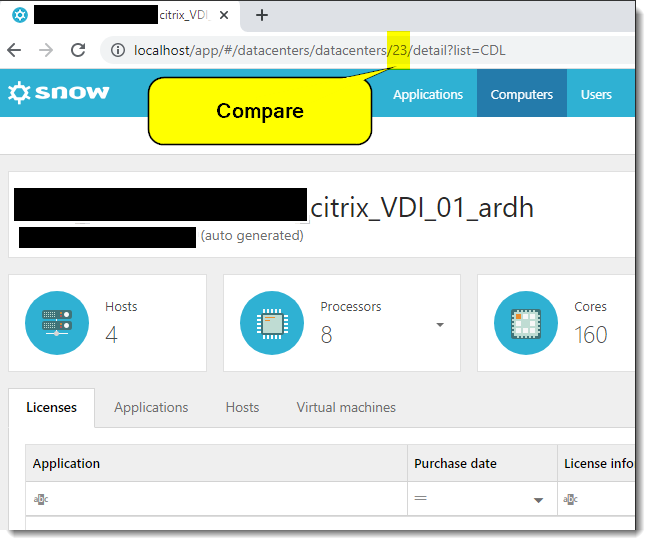Switch to the Applications tab below the cards
The width and height of the screenshot is (651, 545).
click(151, 408)
